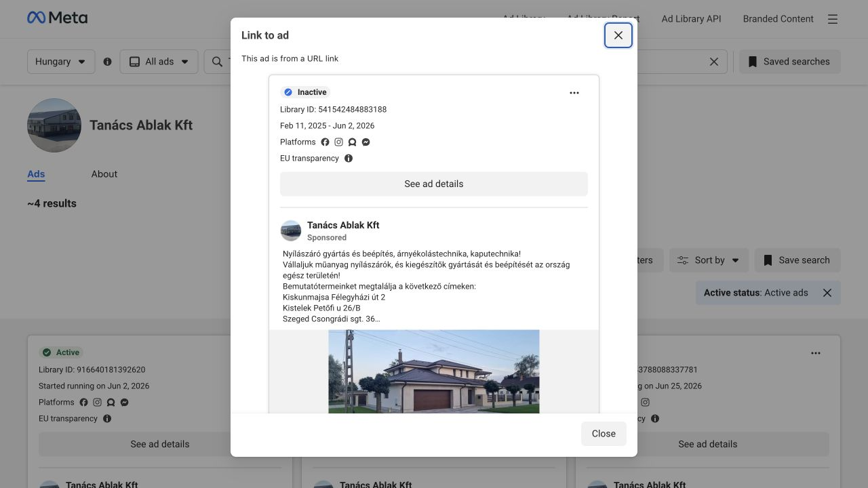Click the search magnifier icon
Image resolution: width=868 pixels, height=488 pixels.
click(x=217, y=62)
